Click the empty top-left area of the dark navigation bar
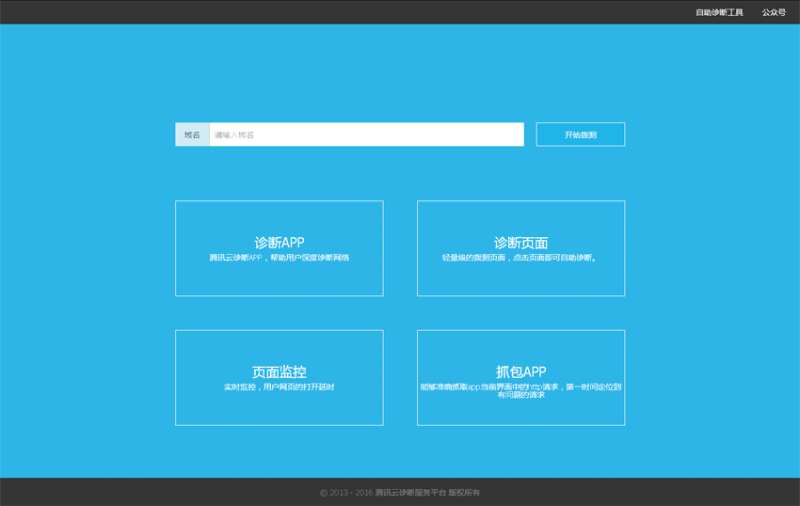Viewport: 800px width, 506px height. coord(100,12)
